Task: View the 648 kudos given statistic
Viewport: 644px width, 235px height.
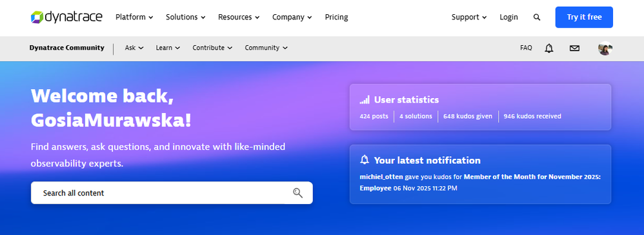Action: 468,116
